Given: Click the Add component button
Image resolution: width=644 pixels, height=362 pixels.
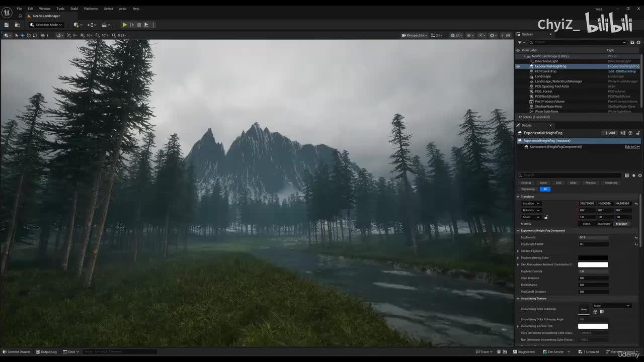Looking at the screenshot, I should [610, 133].
